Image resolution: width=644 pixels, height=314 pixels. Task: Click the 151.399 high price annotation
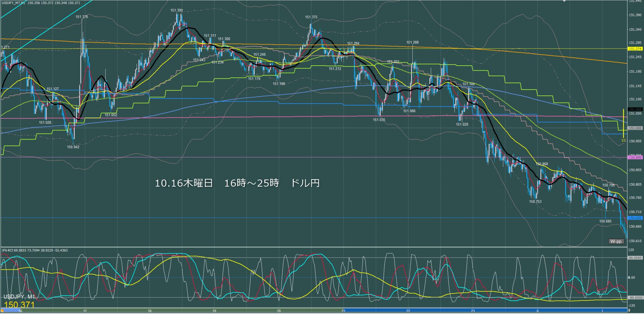click(176, 10)
